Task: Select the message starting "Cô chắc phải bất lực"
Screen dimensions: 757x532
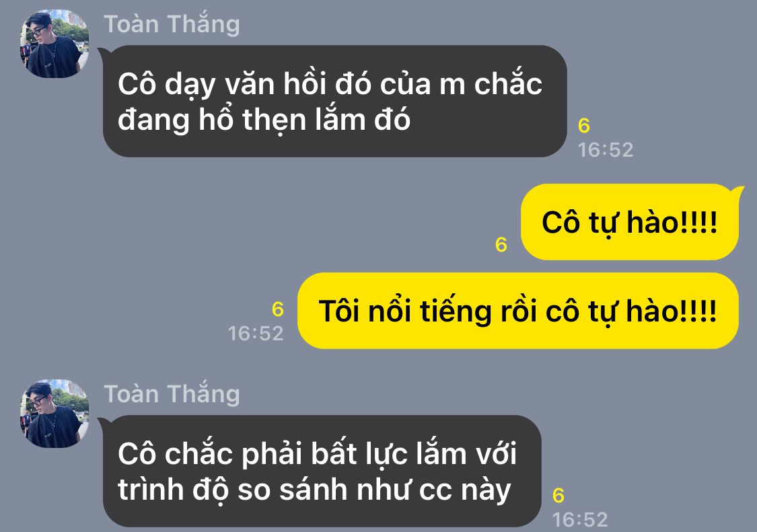Action: point(322,471)
